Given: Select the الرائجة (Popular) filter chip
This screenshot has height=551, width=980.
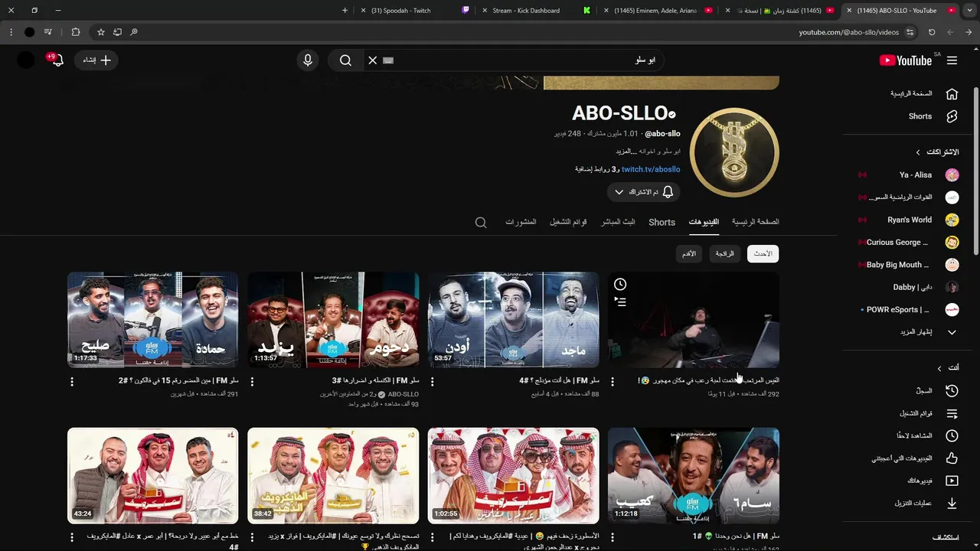Looking at the screenshot, I should click(724, 253).
